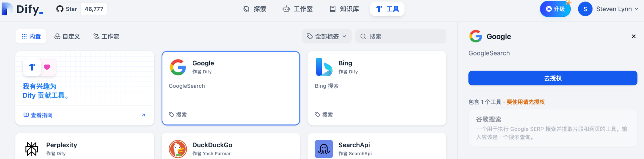Click the 要使用请先授权 notice text
Viewport: 644px width, 159px height.
pos(526,102)
